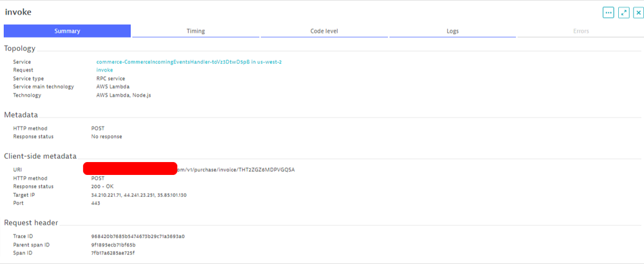Click the Parent span ID value
Screen dimensions: 644x264
pos(113,244)
